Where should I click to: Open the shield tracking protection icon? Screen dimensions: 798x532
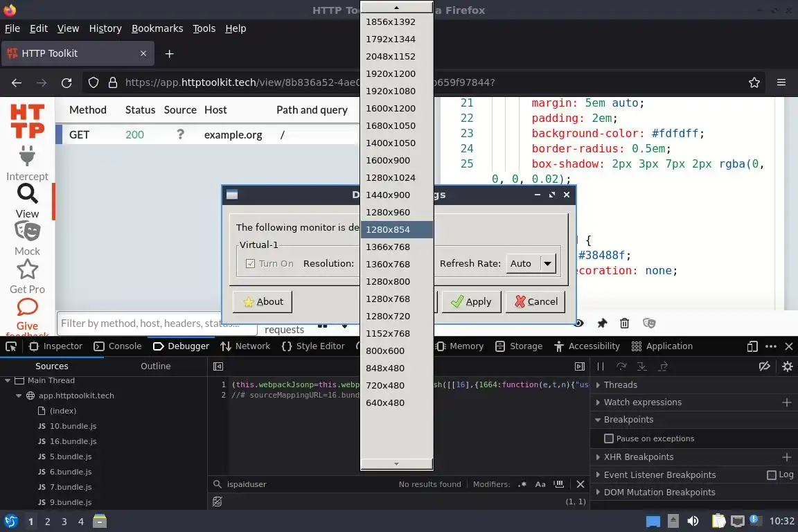93,82
